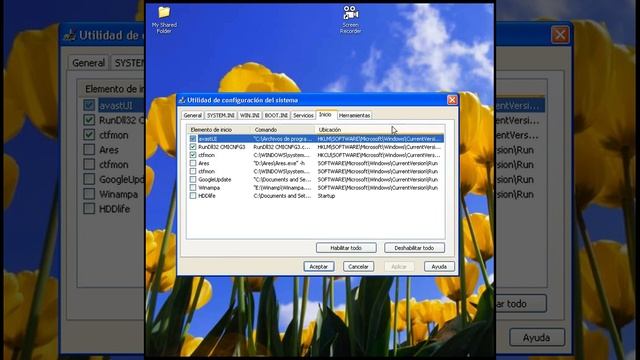Switch to the General tab in front dialog

(x=193, y=116)
